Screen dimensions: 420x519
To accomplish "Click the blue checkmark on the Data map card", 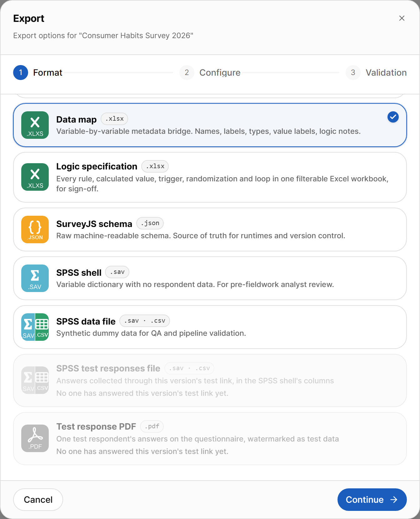I will [393, 117].
